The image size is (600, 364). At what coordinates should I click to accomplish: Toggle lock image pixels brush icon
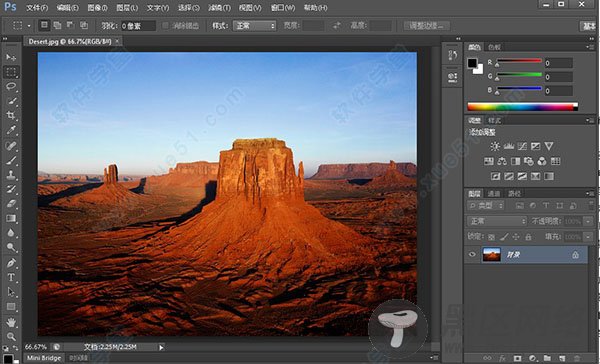[x=504, y=237]
